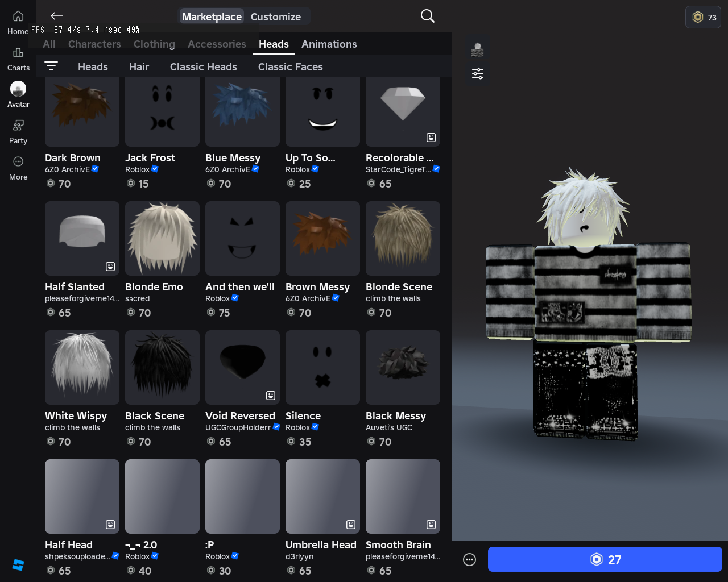Go to Home in the sidebar
Viewport: 728px width, 582px height.
coord(18,23)
